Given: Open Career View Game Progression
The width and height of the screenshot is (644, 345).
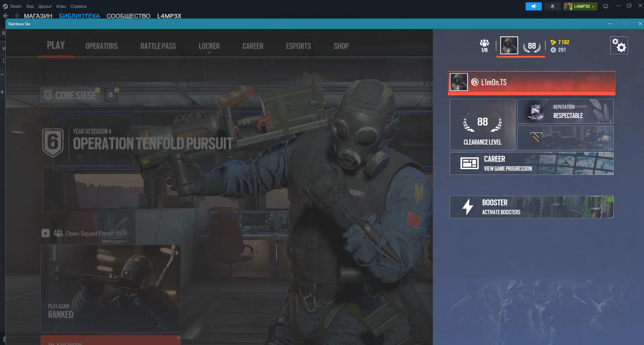Looking at the screenshot, I should click(531, 163).
